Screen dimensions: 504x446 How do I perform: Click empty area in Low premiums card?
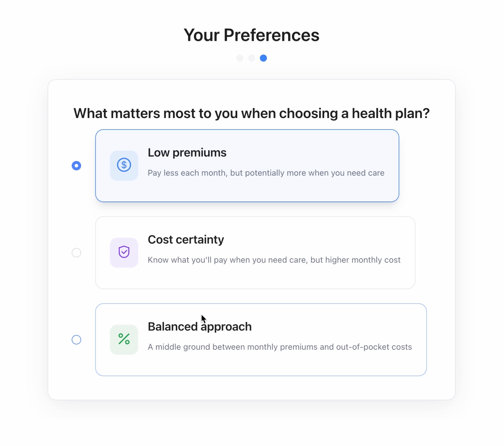[311, 190]
